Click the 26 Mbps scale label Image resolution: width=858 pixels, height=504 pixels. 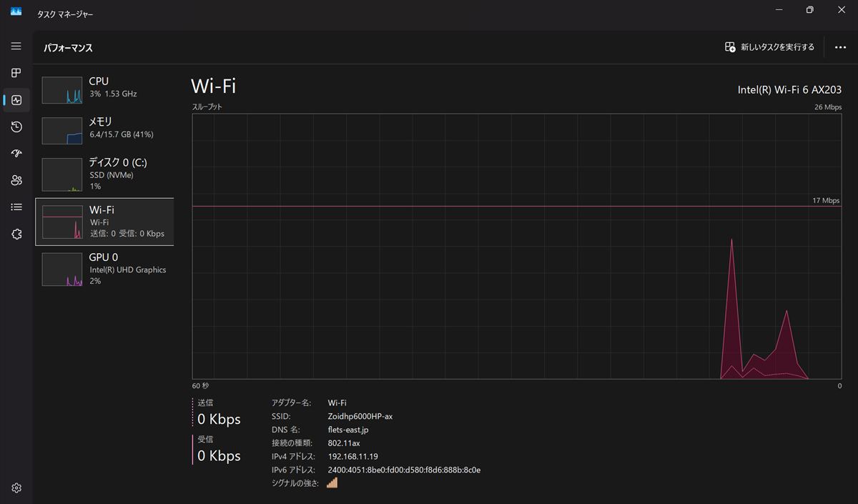pyautogui.click(x=828, y=107)
